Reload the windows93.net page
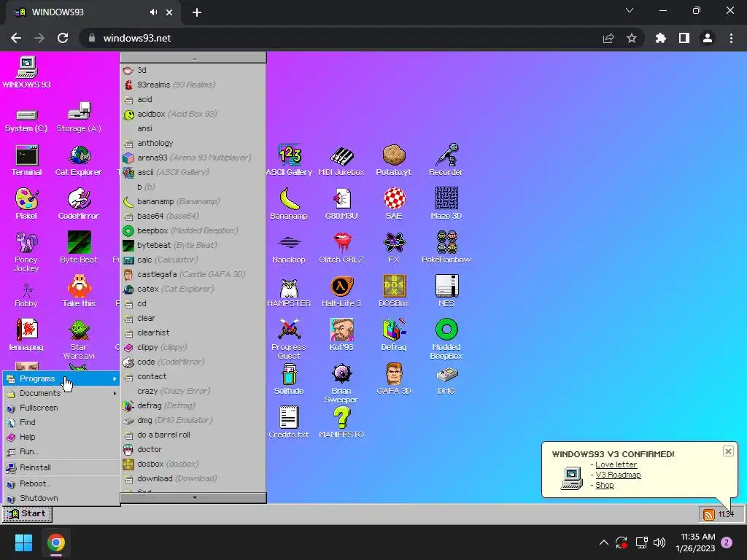Viewport: 747px width, 560px height. [x=63, y=38]
